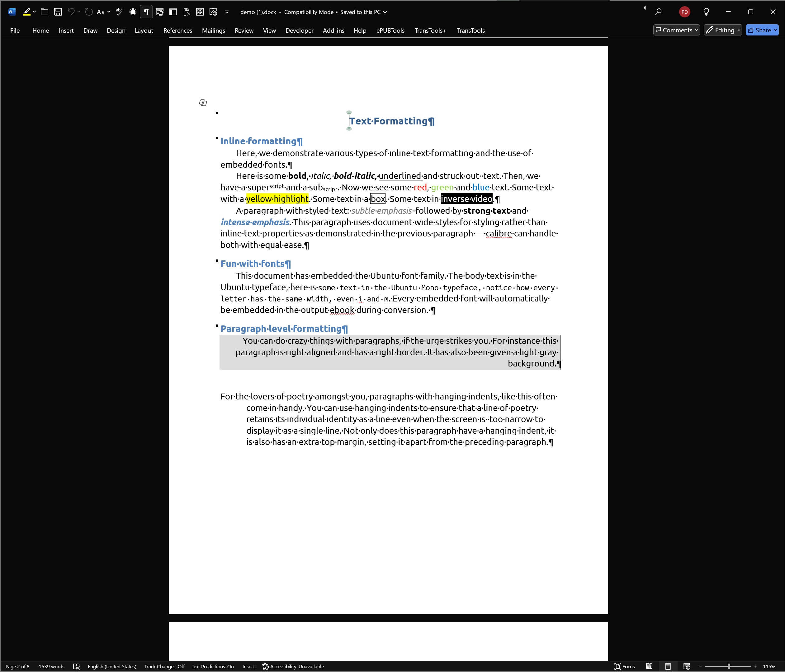Click the proofing errors icon in the status bar
785x672 pixels.
coord(77,666)
